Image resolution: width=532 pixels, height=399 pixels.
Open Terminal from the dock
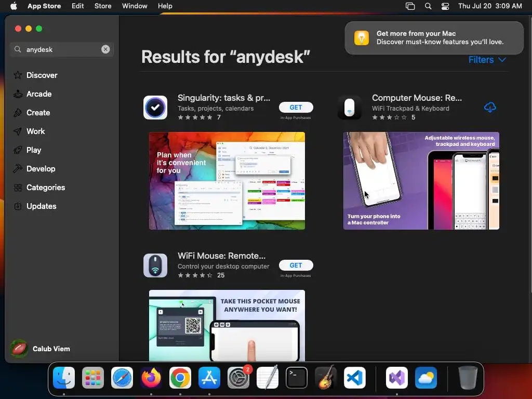(x=297, y=377)
